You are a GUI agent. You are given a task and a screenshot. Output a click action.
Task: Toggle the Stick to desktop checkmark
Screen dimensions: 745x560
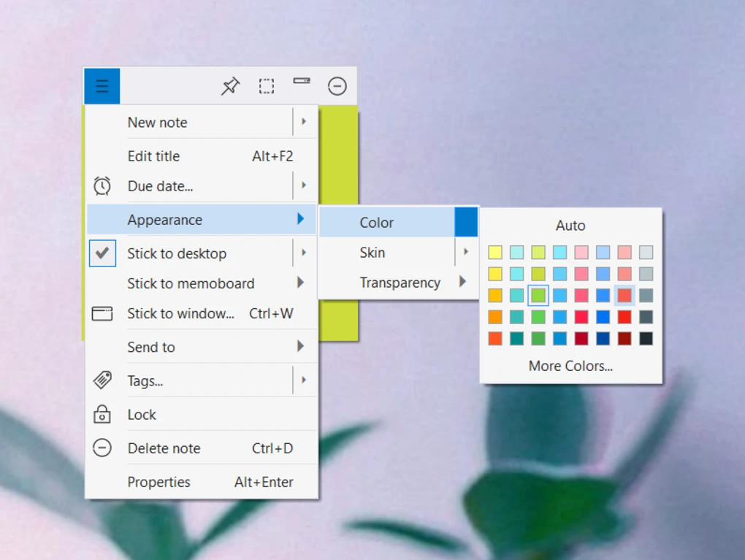pos(102,253)
